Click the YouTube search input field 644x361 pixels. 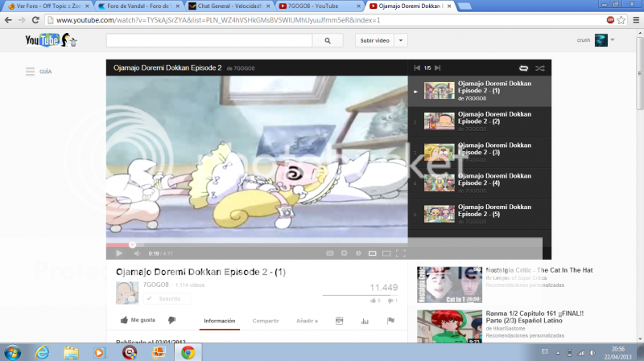209,41
